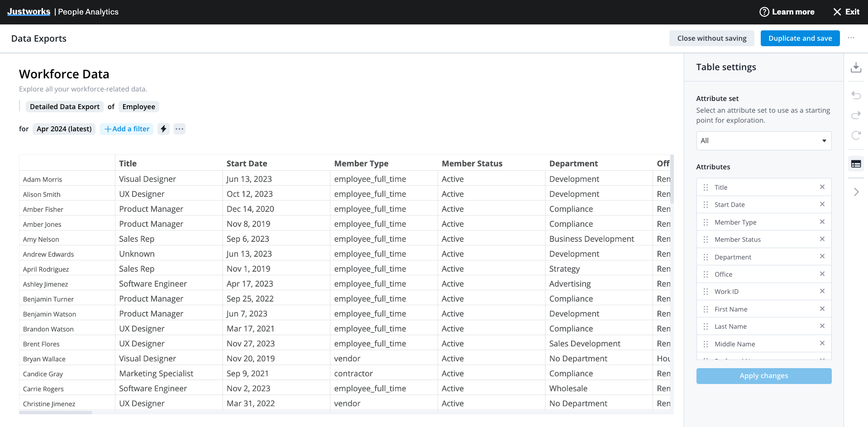
Task: Remove the Title attribute with its X icon
Action: pos(822,187)
